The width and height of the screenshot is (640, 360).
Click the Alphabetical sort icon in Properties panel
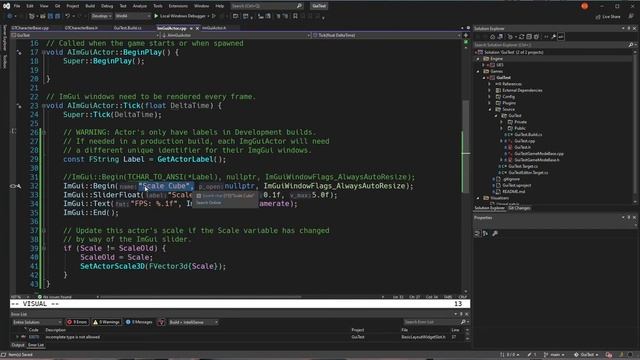click(485, 233)
